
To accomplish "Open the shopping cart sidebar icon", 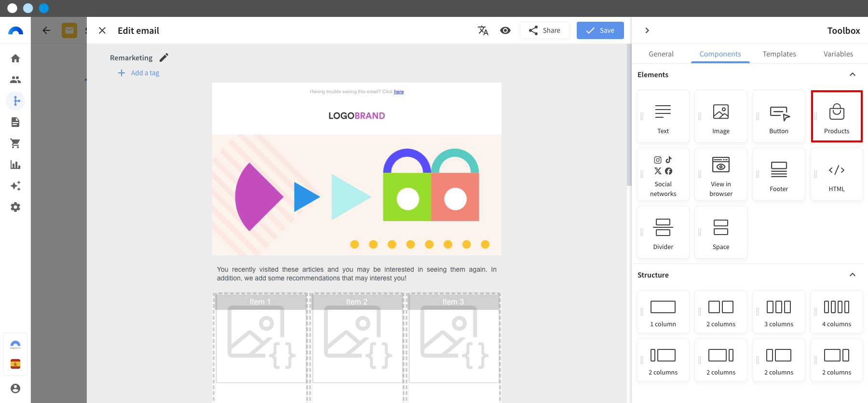I will 15,143.
